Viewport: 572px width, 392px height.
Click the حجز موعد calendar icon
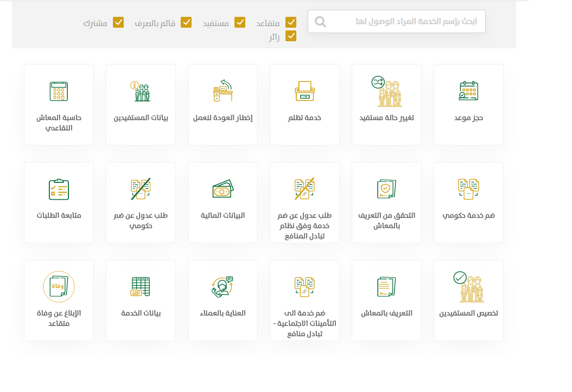tap(468, 91)
